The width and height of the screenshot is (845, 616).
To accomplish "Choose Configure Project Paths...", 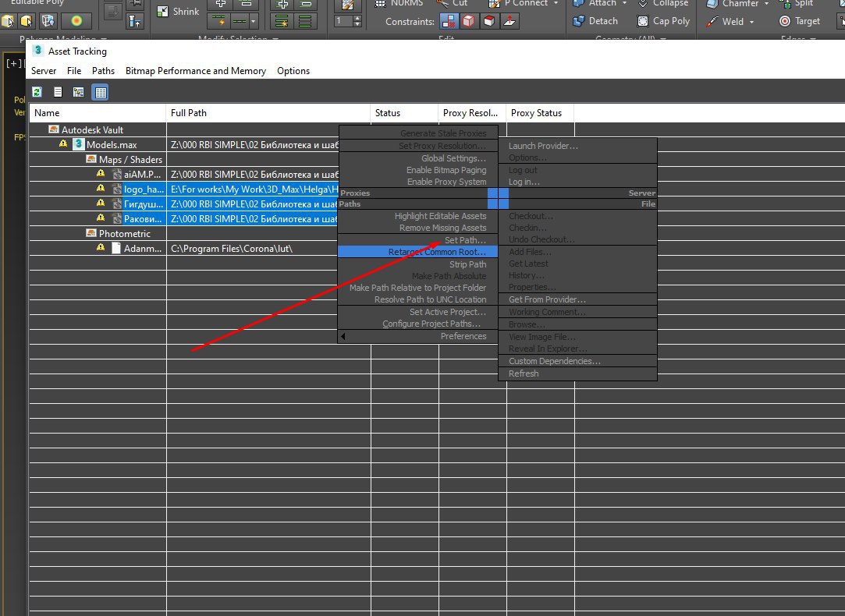I will [431, 324].
